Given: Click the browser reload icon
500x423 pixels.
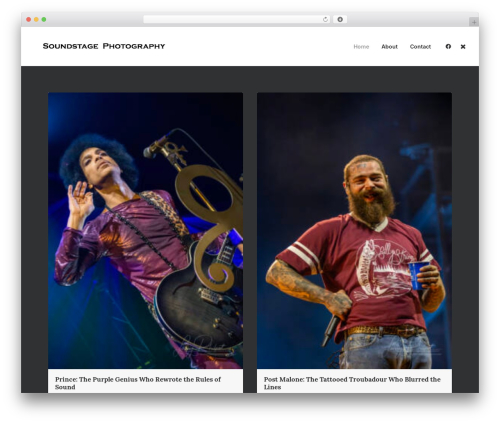Looking at the screenshot, I should coord(325,20).
